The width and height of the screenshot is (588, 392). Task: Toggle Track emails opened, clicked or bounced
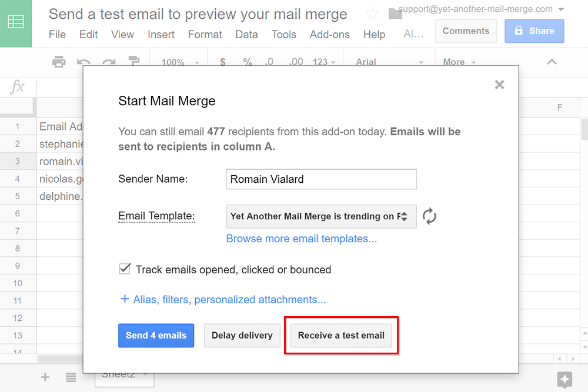(125, 269)
